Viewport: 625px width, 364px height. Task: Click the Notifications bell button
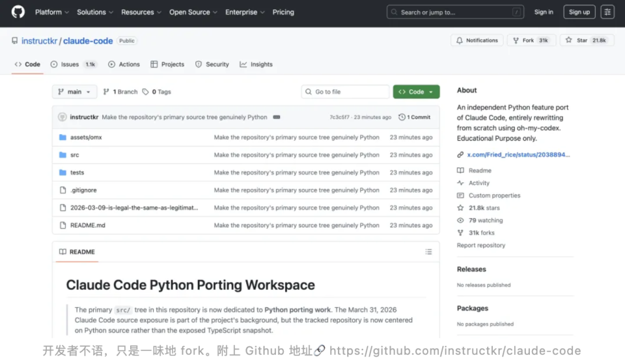click(477, 40)
